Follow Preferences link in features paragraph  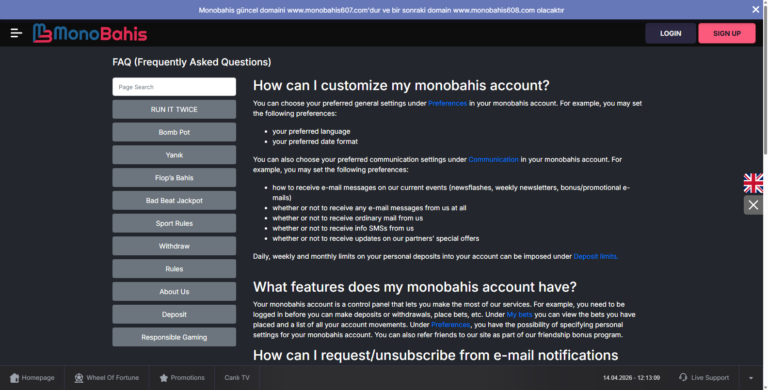pyautogui.click(x=451, y=324)
